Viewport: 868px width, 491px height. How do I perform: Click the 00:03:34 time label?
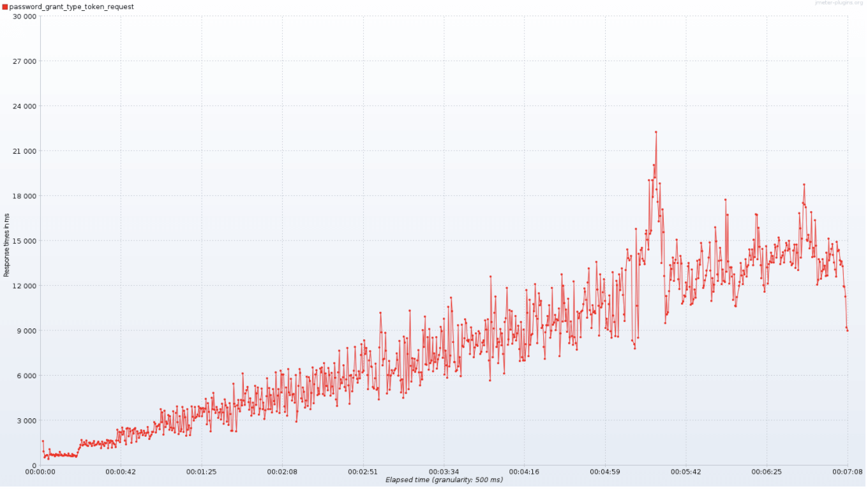(x=444, y=472)
